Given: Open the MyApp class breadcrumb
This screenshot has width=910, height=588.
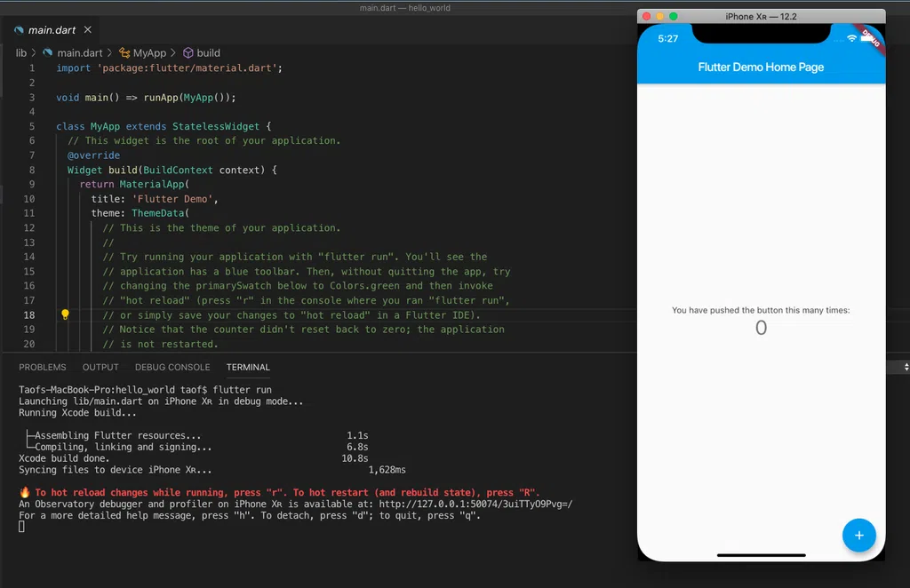Looking at the screenshot, I should point(149,52).
